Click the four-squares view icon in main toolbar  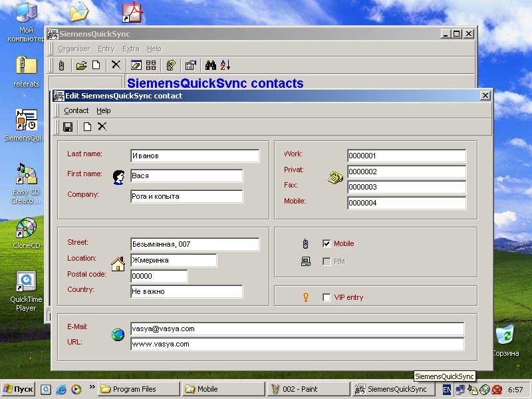click(x=151, y=65)
